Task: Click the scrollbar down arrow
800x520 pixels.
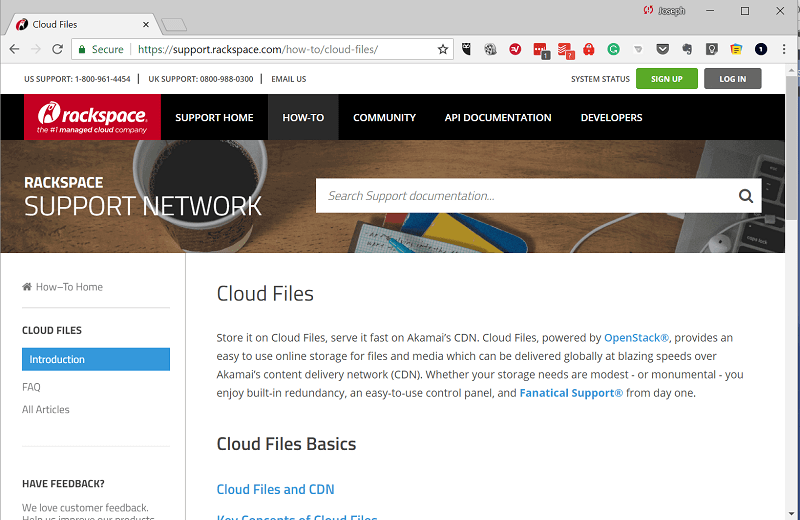Action: click(791, 514)
